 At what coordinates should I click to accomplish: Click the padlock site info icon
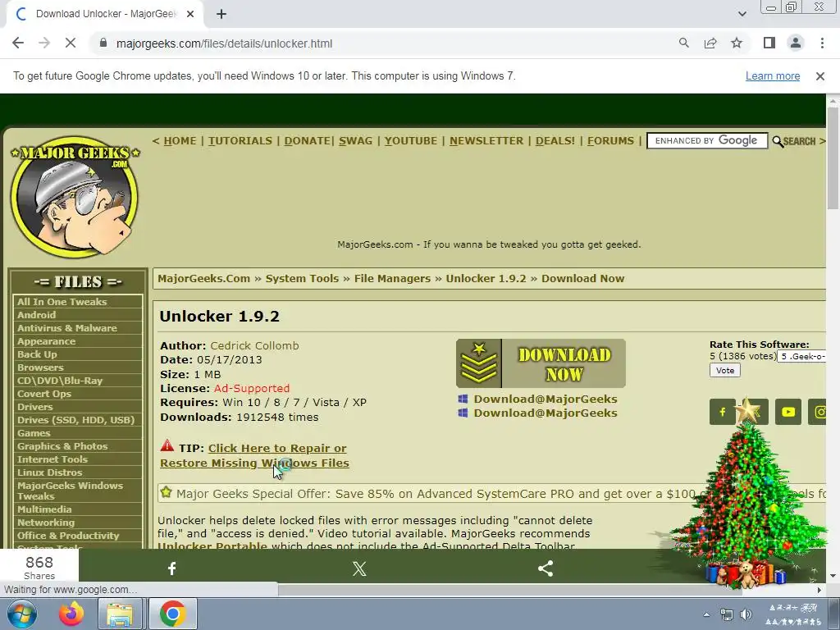[103, 43]
